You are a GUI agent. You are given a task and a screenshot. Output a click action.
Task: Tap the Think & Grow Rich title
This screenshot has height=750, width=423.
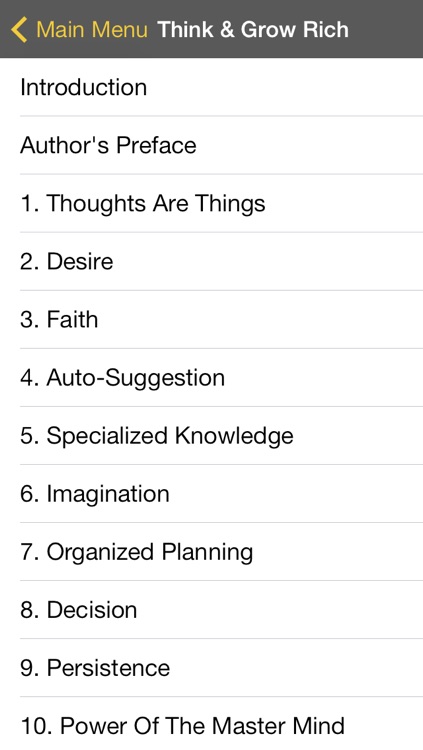253,30
